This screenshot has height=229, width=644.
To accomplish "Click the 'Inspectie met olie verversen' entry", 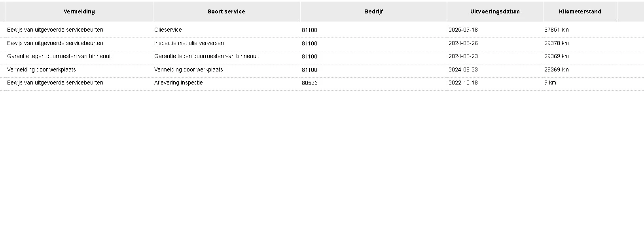I will click(189, 43).
